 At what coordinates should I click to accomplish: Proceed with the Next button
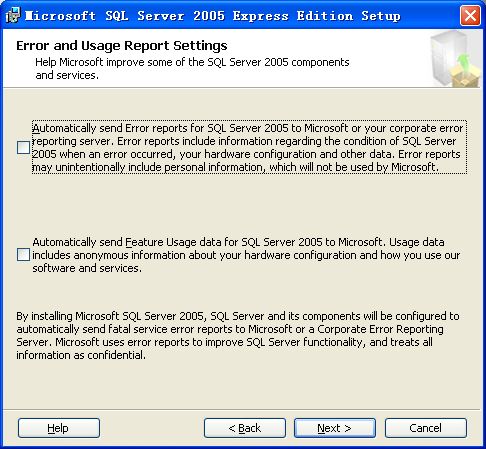(x=335, y=428)
